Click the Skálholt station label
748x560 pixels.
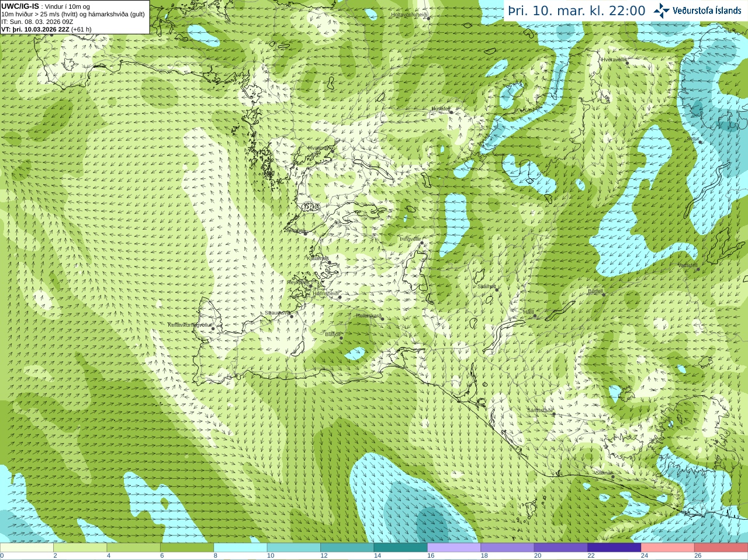point(487,286)
